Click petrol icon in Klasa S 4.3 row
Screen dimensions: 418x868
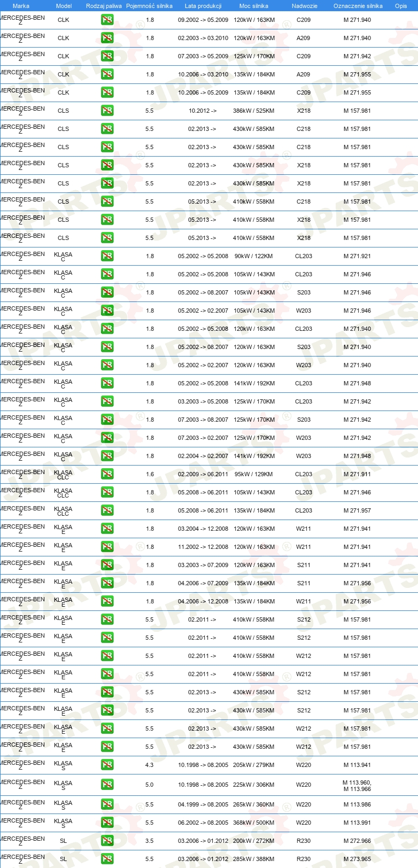click(x=107, y=765)
